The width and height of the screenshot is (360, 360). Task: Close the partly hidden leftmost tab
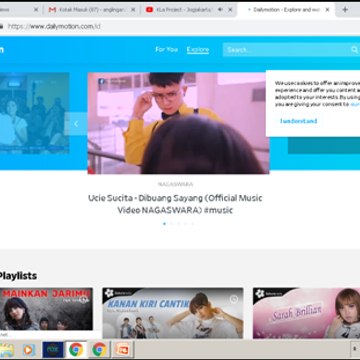[36, 10]
